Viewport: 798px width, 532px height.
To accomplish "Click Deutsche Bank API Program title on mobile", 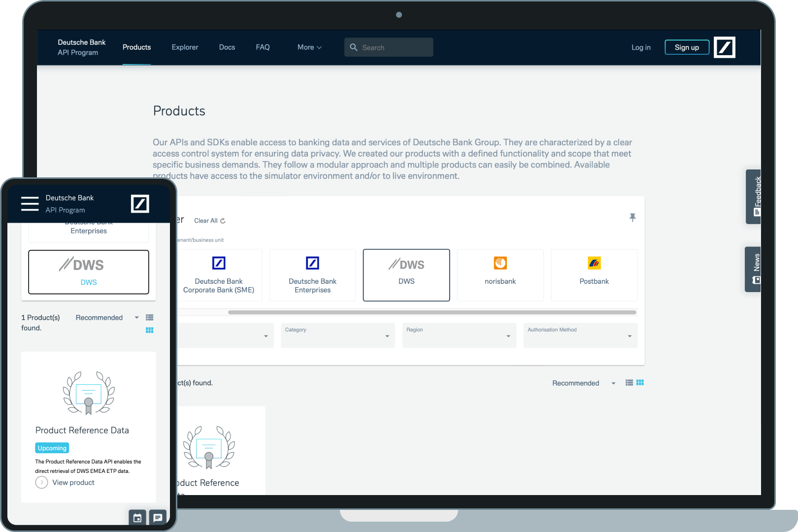I will [x=69, y=203].
